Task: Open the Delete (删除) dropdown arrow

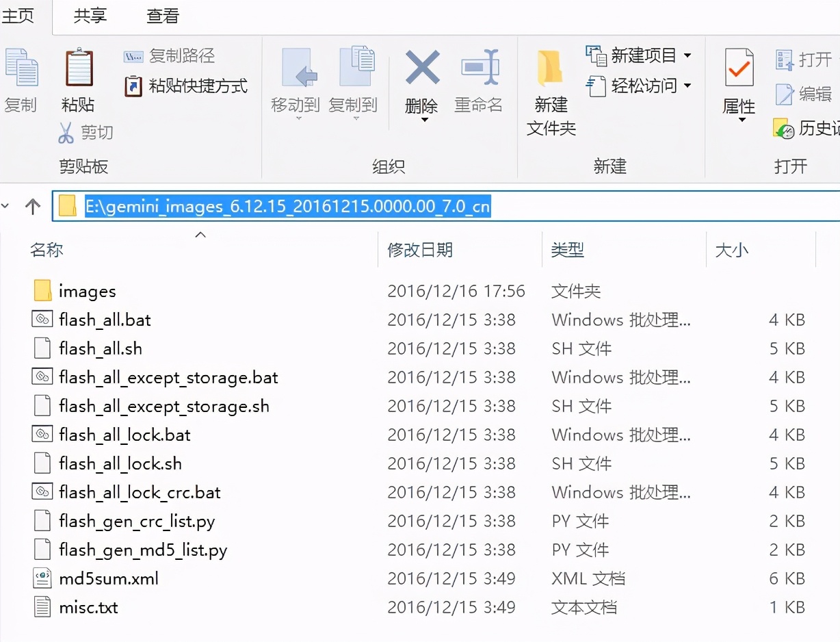Action: [423, 121]
